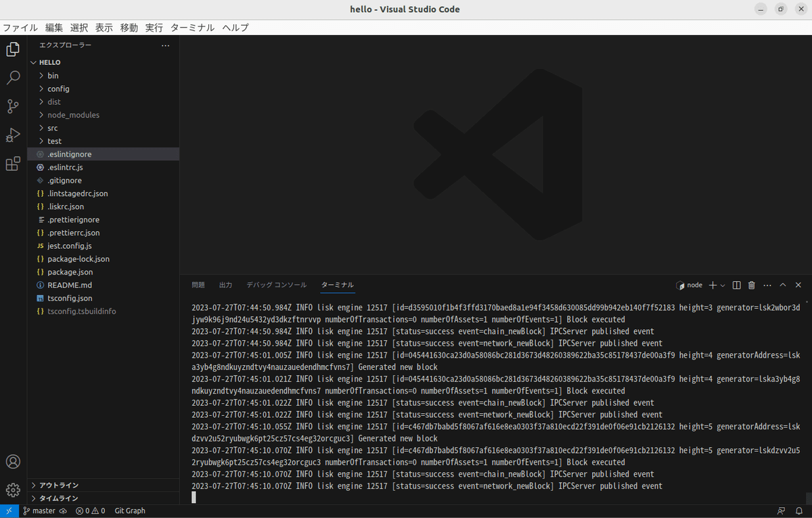Viewport: 812px width, 518px height.
Task: Switch to the デバッグ コンソール tab
Action: [276, 285]
